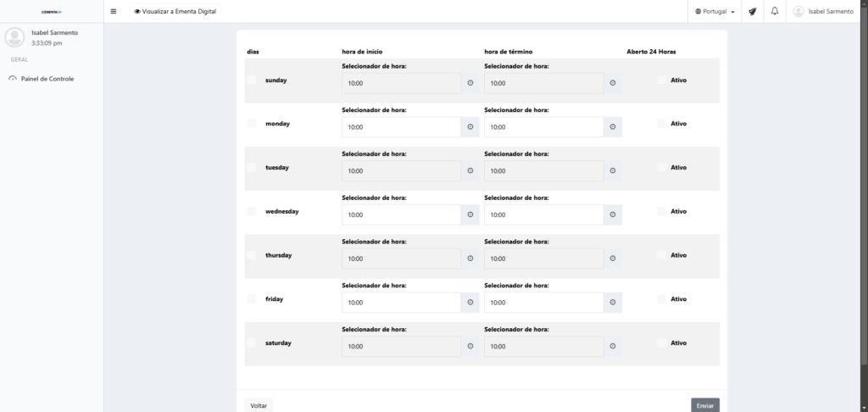Enable the sunday day checkbox
This screenshot has width=868, height=412.
251,80
